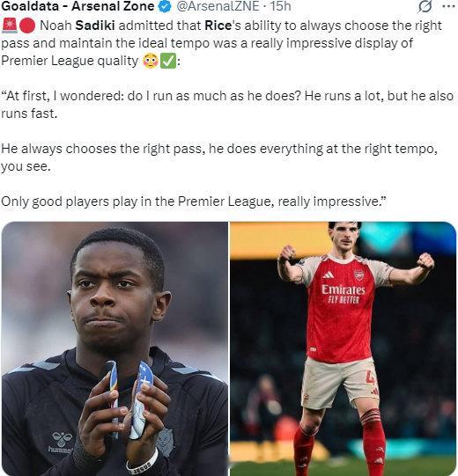The image size is (458, 476).
Task: Open the left photo of player clapping
Action: coord(114,348)
